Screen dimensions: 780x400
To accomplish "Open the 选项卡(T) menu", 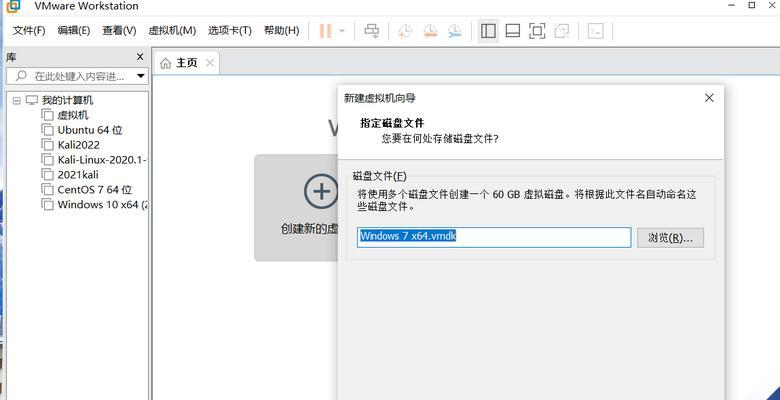I will pyautogui.click(x=230, y=30).
